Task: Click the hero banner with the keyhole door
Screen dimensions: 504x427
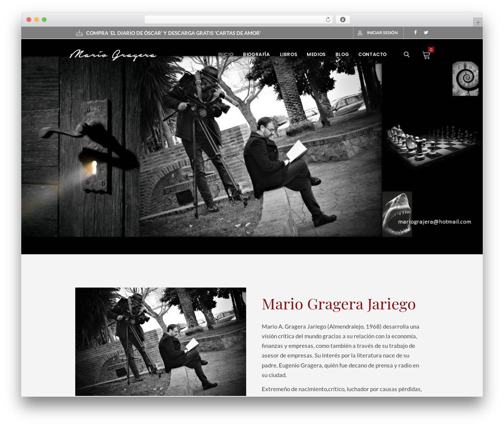Action: [x=252, y=147]
